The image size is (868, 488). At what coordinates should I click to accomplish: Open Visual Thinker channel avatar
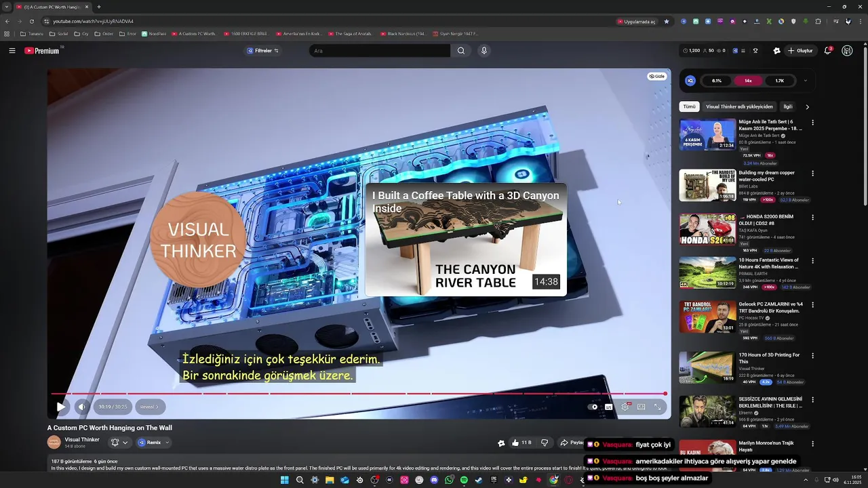54,443
